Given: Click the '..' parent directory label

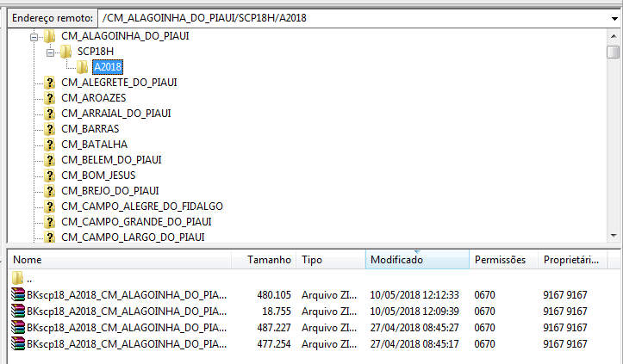Looking at the screenshot, I should coord(29,281).
